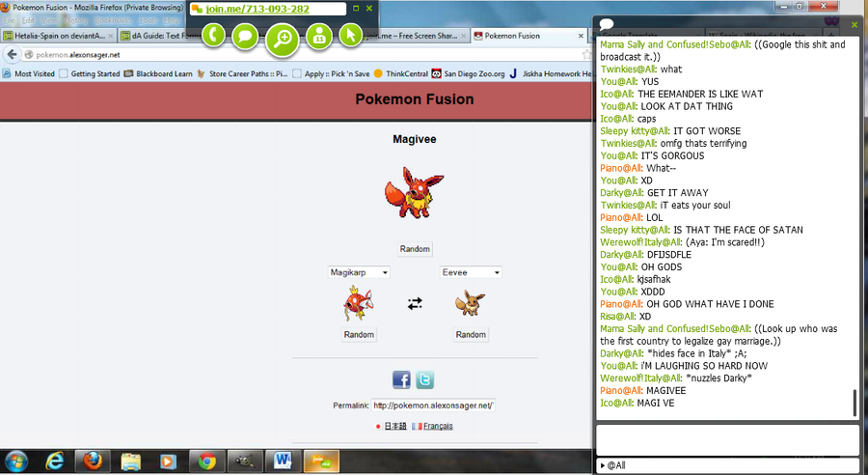Viewport: 868px width, 475px height.
Task: Click the Eevee sprite image
Action: pos(470,303)
